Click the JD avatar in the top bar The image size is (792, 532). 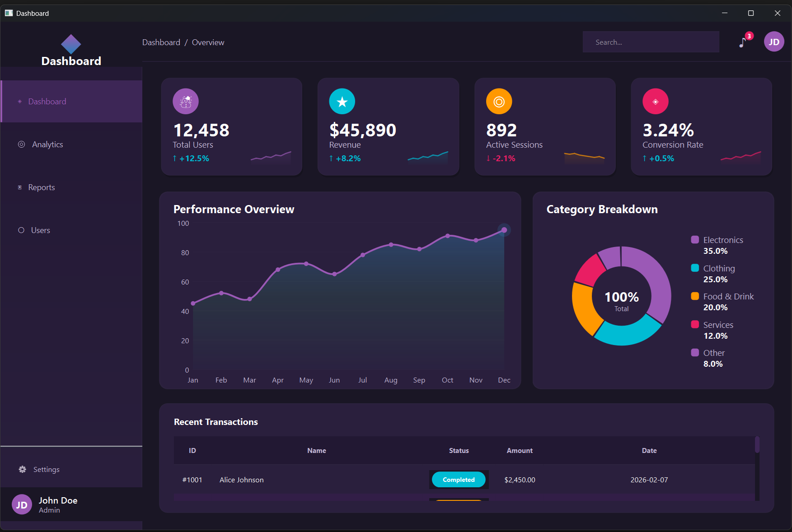[774, 42]
